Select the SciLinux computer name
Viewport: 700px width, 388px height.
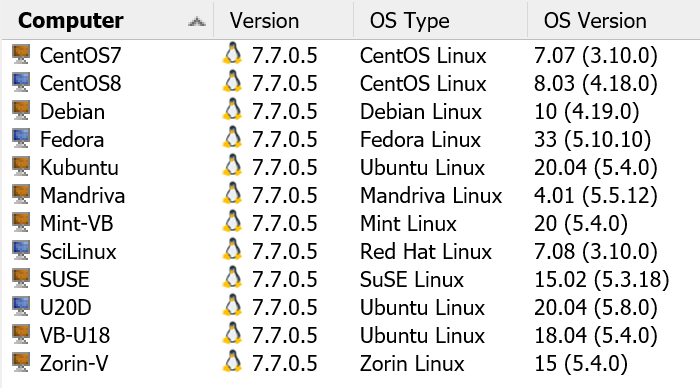click(x=78, y=252)
